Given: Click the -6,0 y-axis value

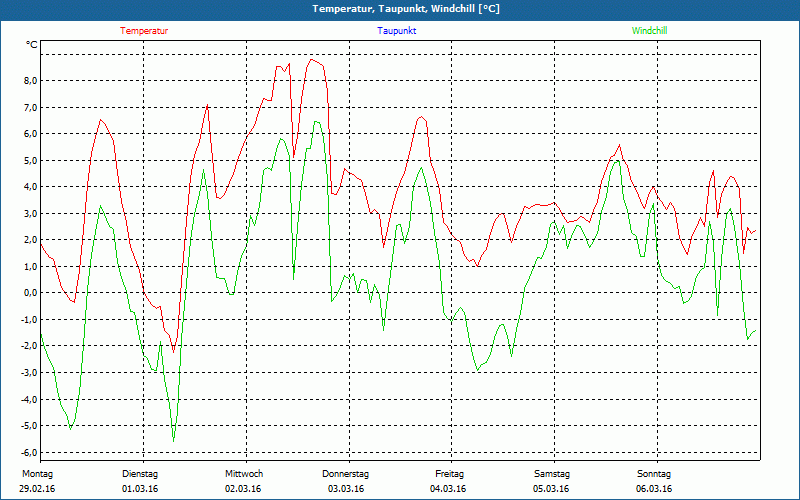Looking at the screenshot, I should point(29,453).
